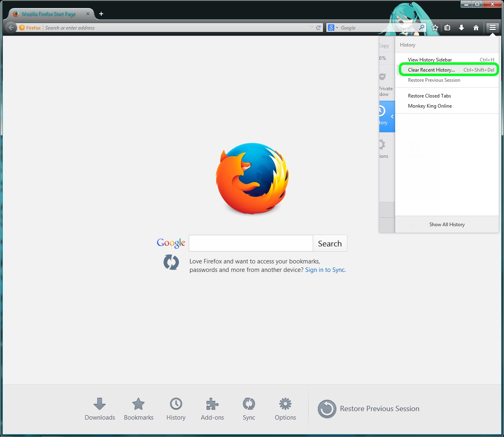Open the bookmarks list toolbar icon
The width and height of the screenshot is (504, 437).
pyautogui.click(x=447, y=28)
